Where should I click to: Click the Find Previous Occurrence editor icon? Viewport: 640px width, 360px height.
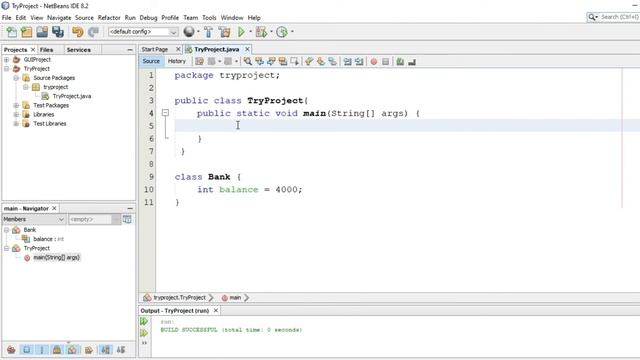click(x=259, y=62)
